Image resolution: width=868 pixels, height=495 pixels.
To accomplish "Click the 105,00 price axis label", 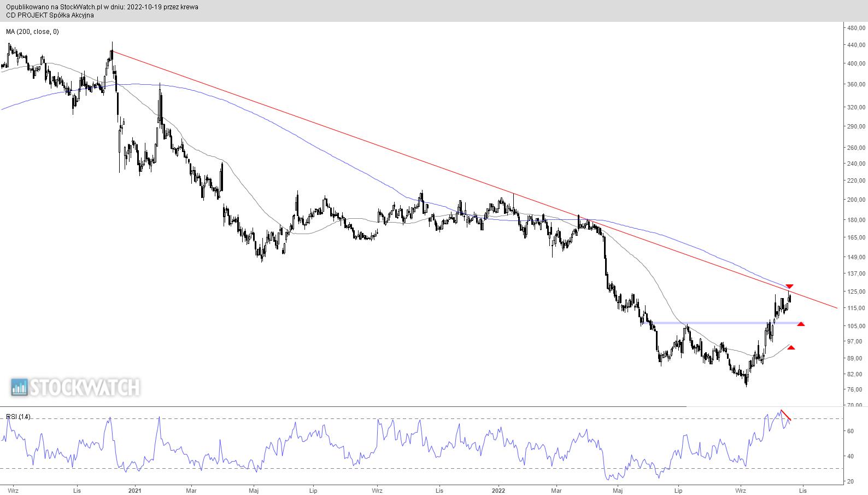I will [857, 327].
